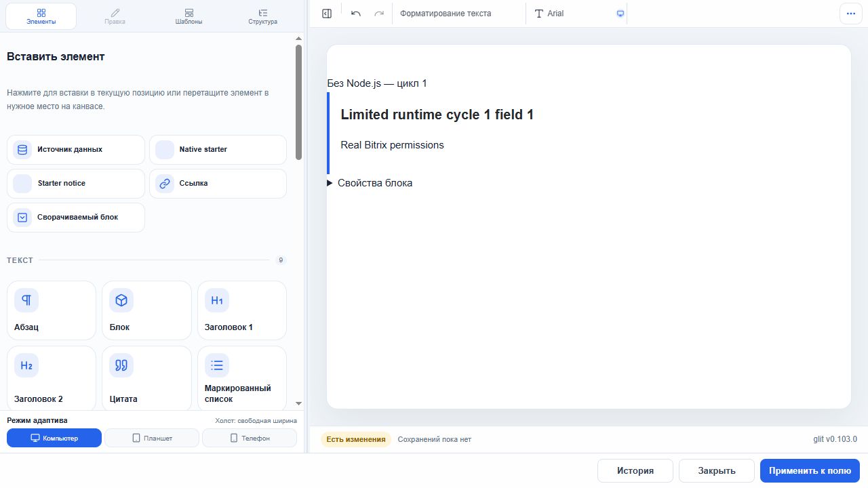Image resolution: width=868 pixels, height=488 pixels.
Task: Switch adaptive mode to Телефон
Action: (x=250, y=438)
